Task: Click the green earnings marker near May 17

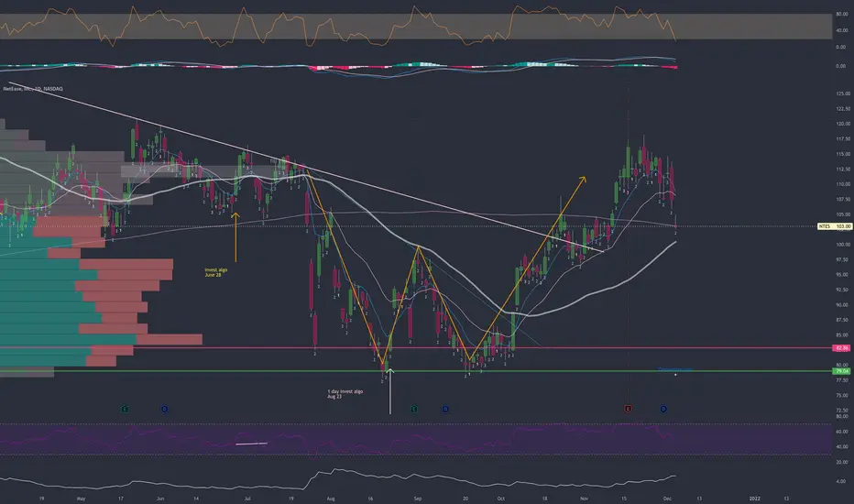Action: (125, 409)
